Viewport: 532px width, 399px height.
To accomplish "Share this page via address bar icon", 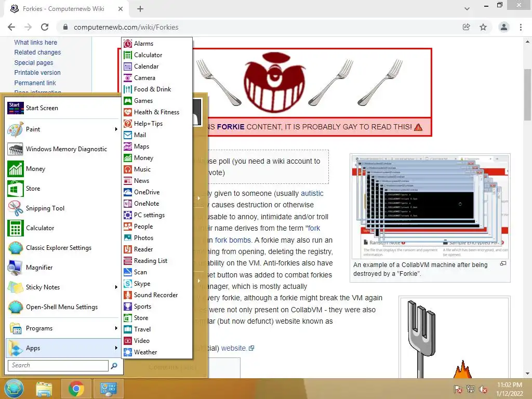I will [x=466, y=27].
